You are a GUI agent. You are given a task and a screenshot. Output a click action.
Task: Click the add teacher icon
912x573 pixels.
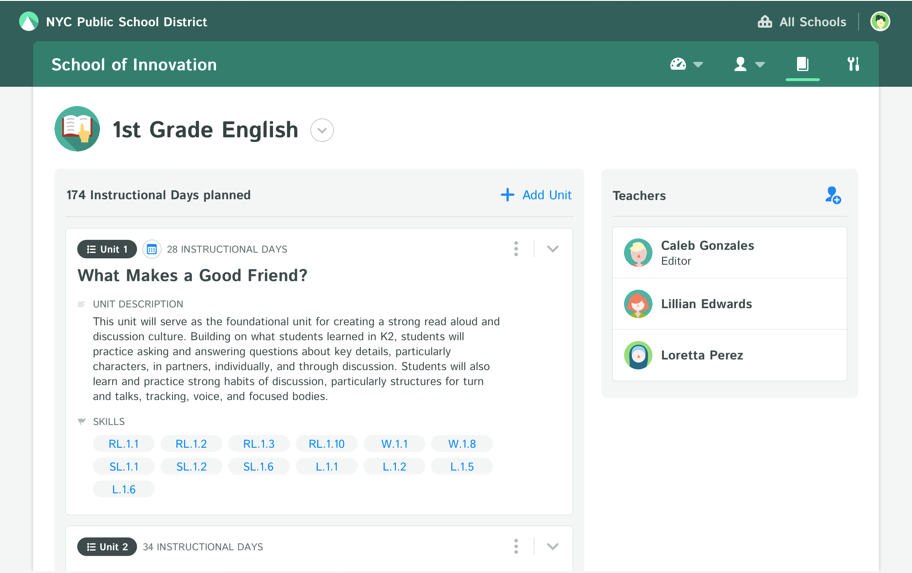pyautogui.click(x=833, y=195)
